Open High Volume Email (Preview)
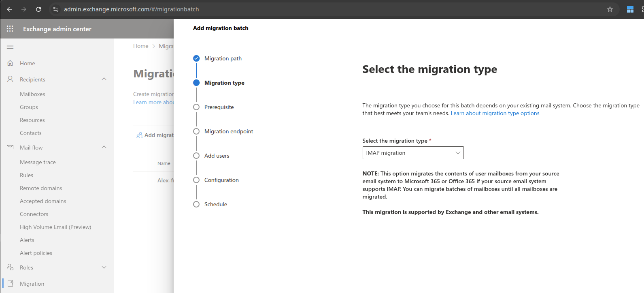The image size is (644, 293). click(x=55, y=227)
